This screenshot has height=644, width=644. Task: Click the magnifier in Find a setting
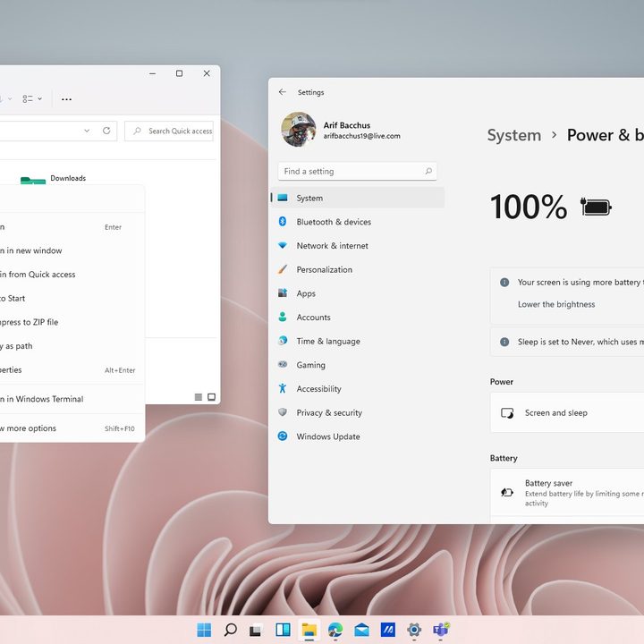click(428, 171)
